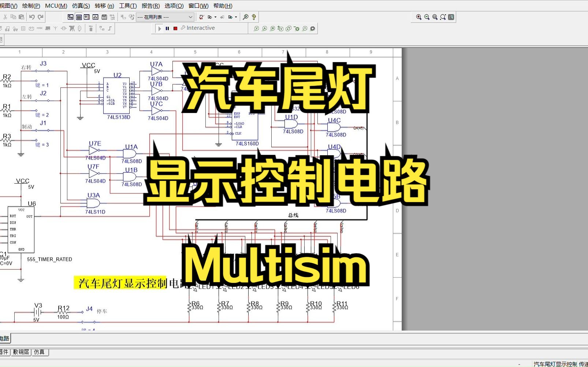Click the Copy icon in the toolbar
588x367 pixels.
click(x=13, y=17)
